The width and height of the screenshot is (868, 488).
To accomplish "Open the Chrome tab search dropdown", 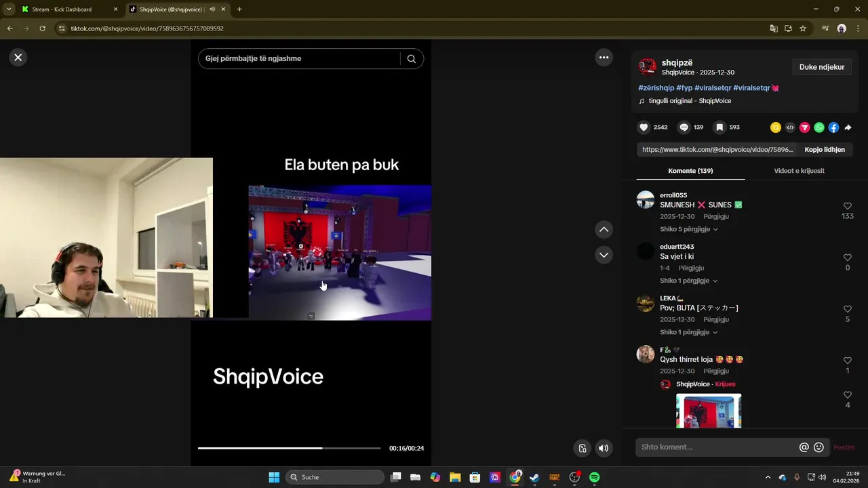I will coord(9,9).
